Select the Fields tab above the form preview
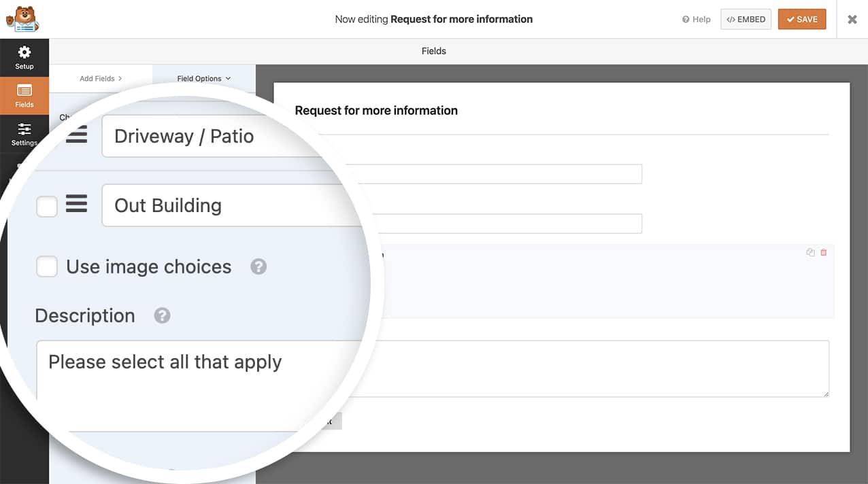This screenshot has height=484, width=868. pos(433,50)
